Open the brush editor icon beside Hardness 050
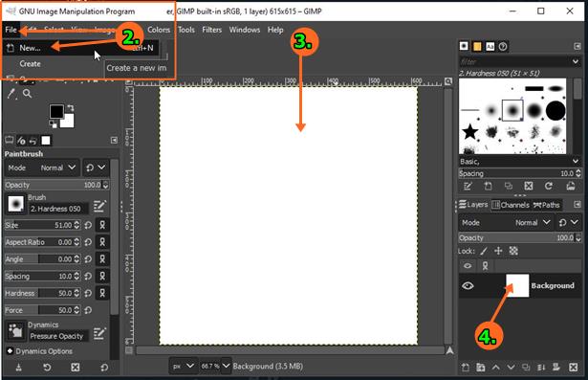Image resolution: width=588 pixels, height=380 pixels. pos(99,206)
